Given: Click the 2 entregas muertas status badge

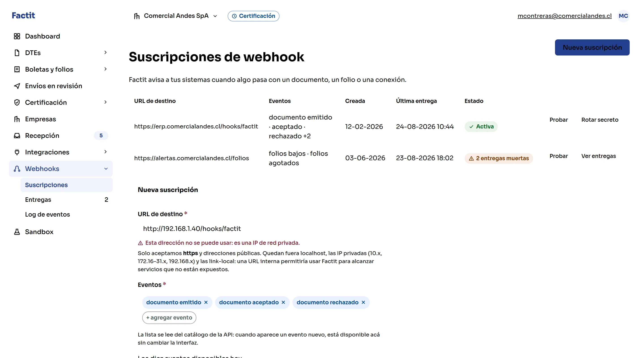Looking at the screenshot, I should pyautogui.click(x=499, y=158).
